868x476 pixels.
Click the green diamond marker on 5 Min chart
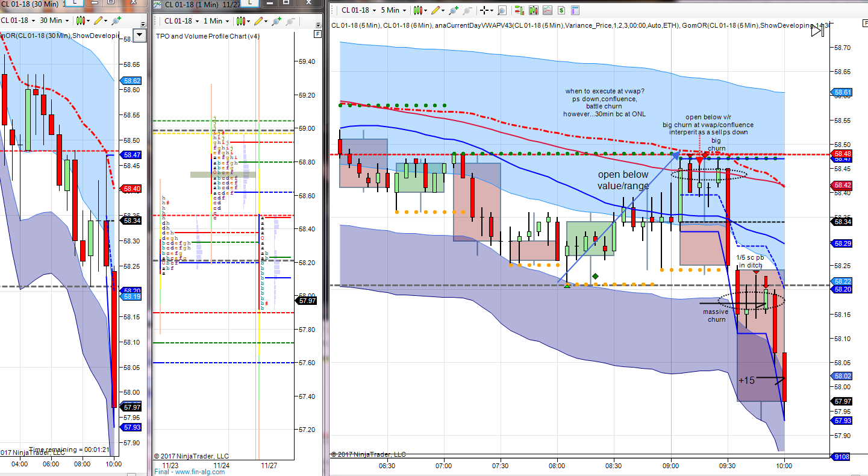596,277
